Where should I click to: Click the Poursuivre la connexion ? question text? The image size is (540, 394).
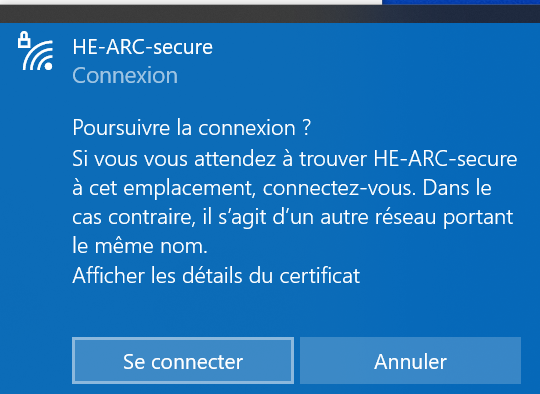[x=191, y=128]
